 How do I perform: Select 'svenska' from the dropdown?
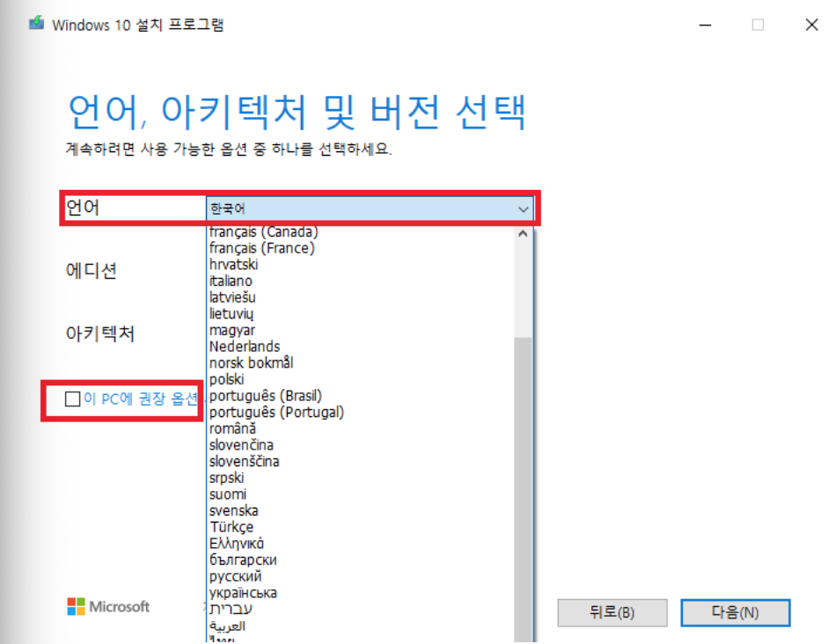361,511
